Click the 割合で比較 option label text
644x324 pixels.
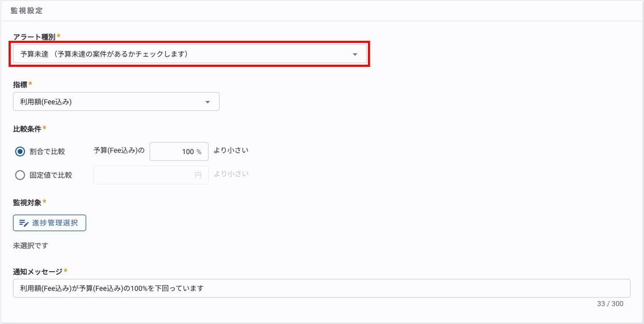47,152
